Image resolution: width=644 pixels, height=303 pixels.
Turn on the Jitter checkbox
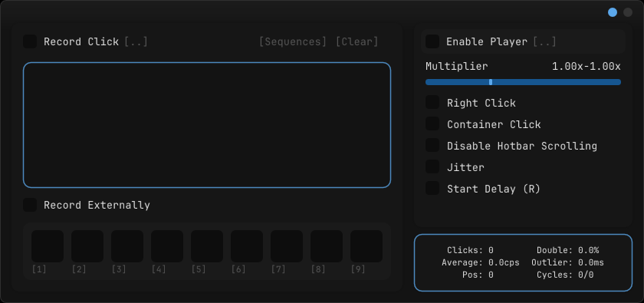(432, 166)
